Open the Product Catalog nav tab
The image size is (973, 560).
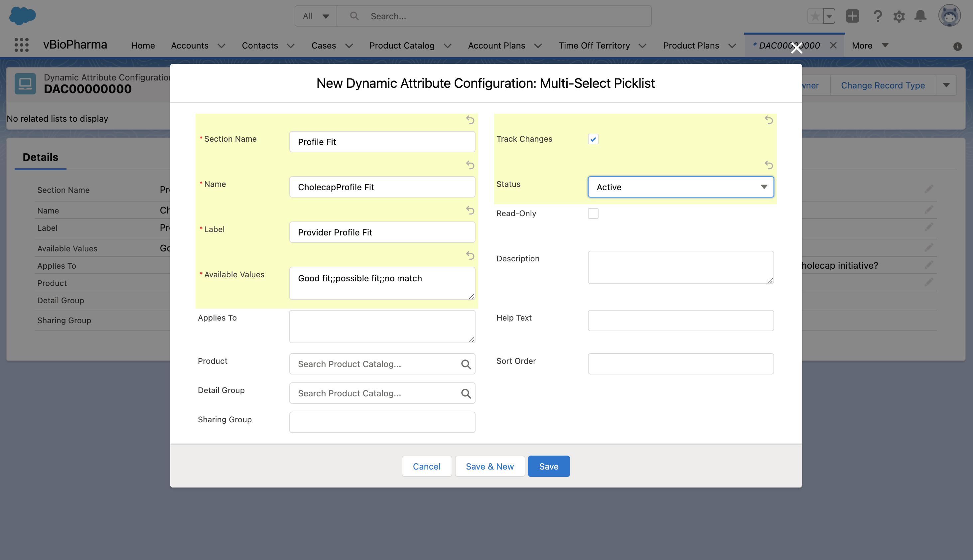402,45
